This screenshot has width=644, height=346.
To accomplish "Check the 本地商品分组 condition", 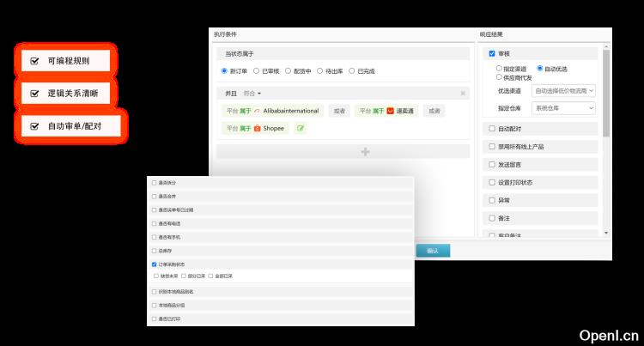I will coord(155,306).
